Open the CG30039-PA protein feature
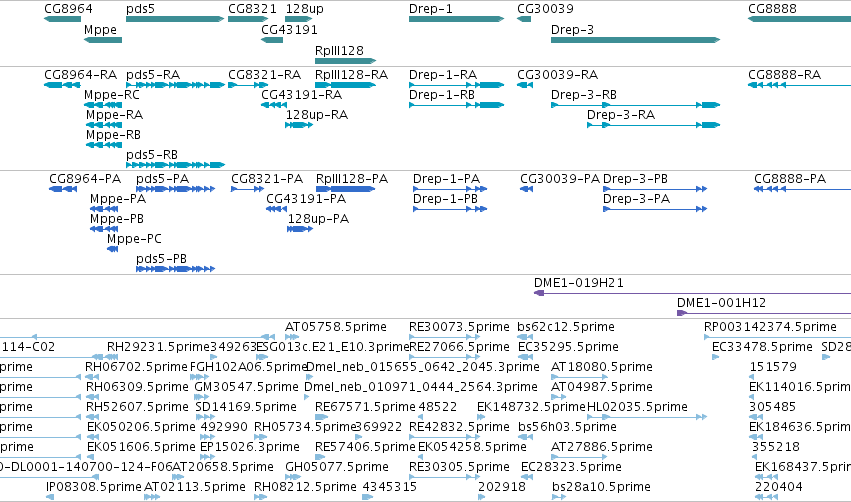Image resolution: width=851 pixels, height=502 pixels. [526, 189]
